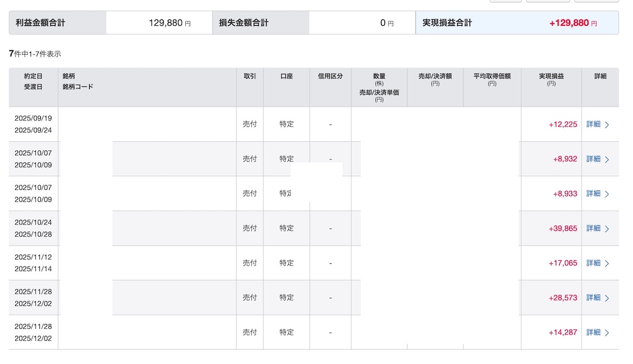The width and height of the screenshot is (633, 364).
Task: Click the 2025/11/12 trade date cell
Action: pos(33,257)
